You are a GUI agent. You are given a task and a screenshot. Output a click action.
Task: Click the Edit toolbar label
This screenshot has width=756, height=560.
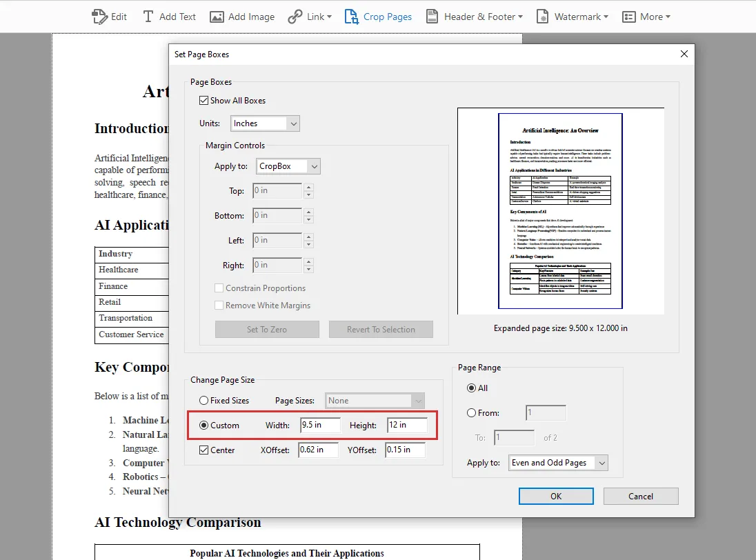tap(119, 17)
